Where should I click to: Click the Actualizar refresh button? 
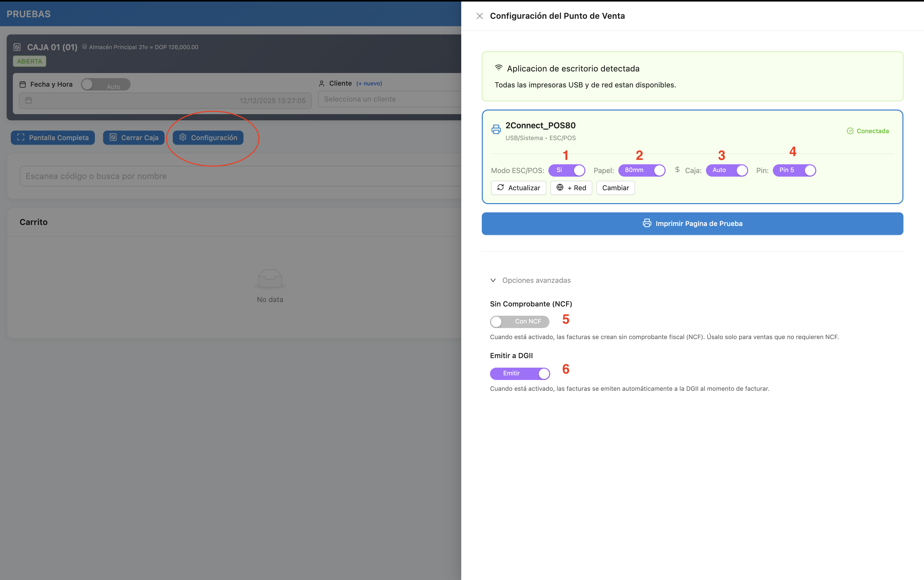[x=519, y=188]
